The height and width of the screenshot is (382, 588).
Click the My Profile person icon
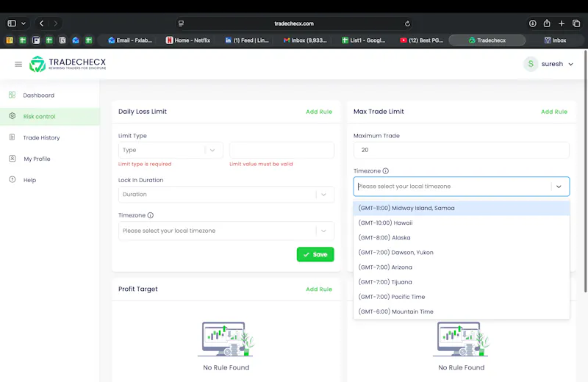(12, 159)
